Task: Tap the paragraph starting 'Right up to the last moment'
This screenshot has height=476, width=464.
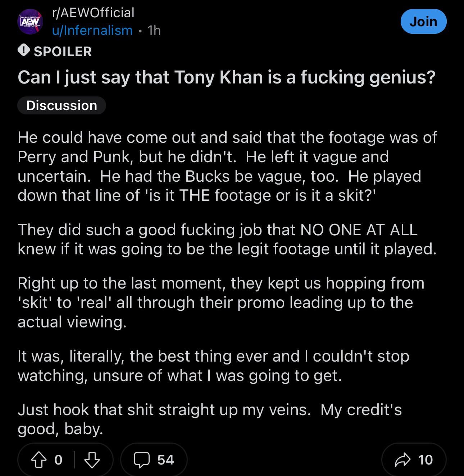Action: 221,302
